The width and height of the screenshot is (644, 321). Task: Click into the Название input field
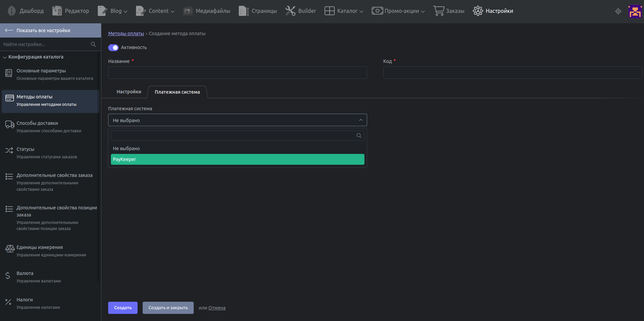point(237,73)
